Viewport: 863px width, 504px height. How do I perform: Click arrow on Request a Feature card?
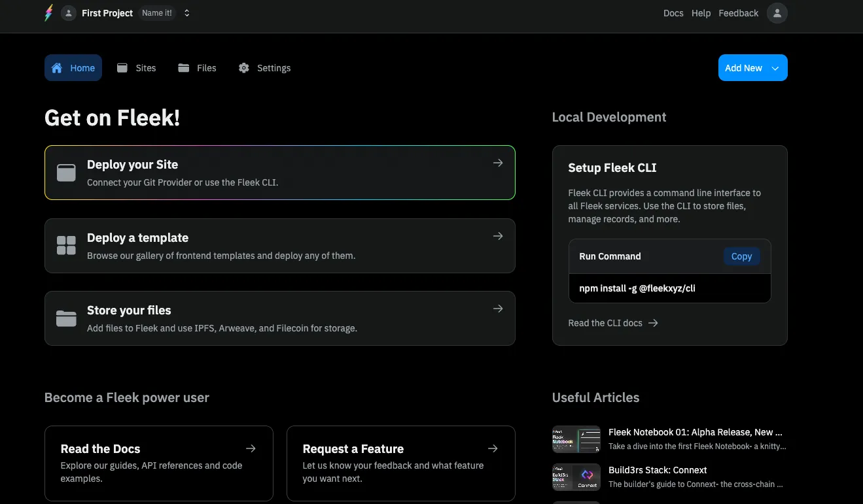[x=493, y=448]
